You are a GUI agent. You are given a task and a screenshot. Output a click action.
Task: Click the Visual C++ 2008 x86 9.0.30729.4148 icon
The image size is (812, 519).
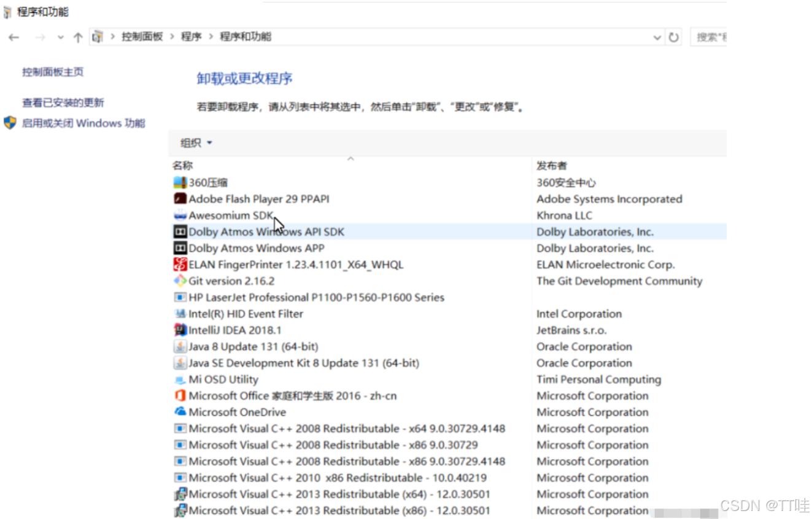pos(180,461)
